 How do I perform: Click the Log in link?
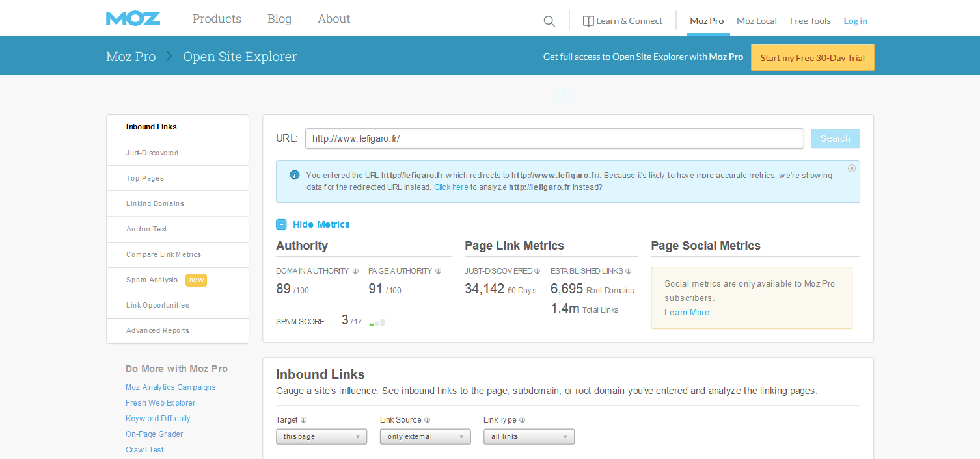[856, 21]
